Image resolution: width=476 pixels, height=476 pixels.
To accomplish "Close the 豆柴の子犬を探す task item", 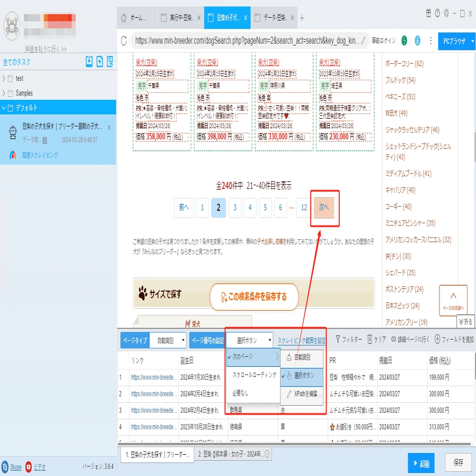I will pos(109,128).
